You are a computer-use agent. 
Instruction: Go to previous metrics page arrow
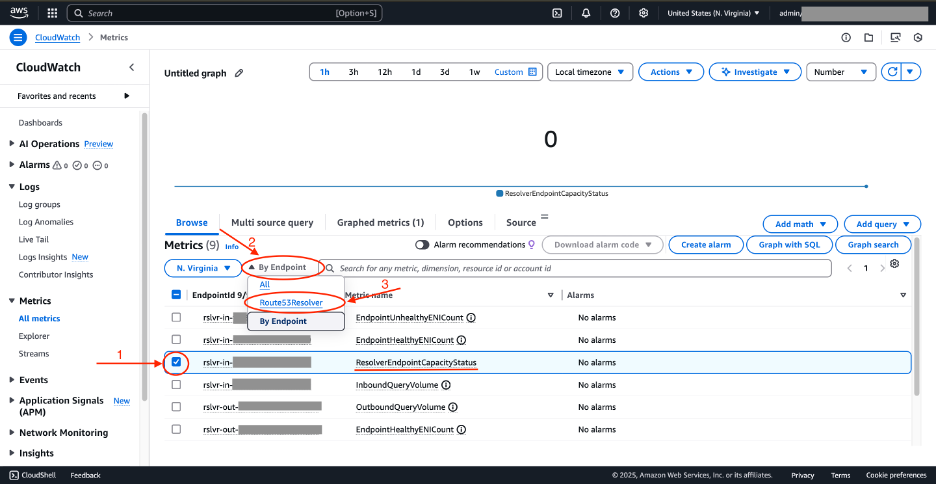tap(850, 269)
